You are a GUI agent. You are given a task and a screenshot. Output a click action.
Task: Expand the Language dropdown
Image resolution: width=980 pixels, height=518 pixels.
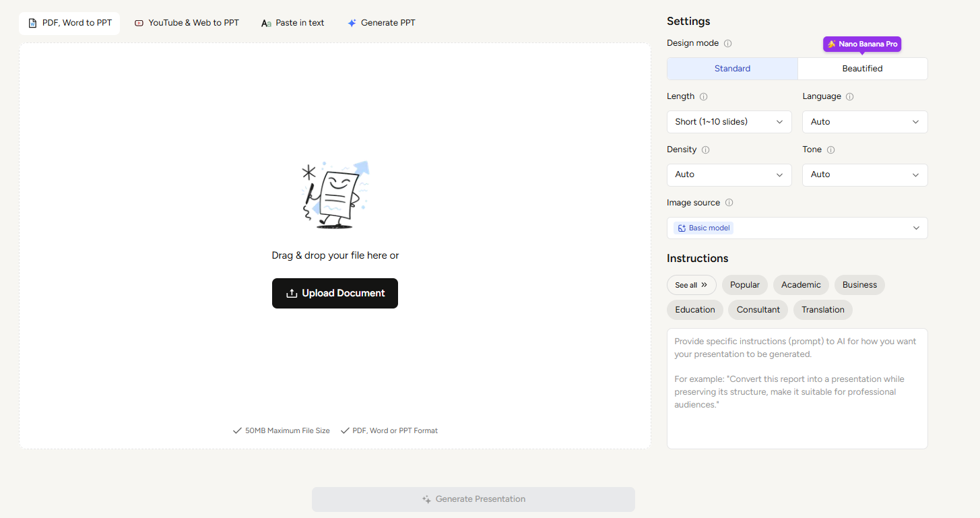pos(865,122)
